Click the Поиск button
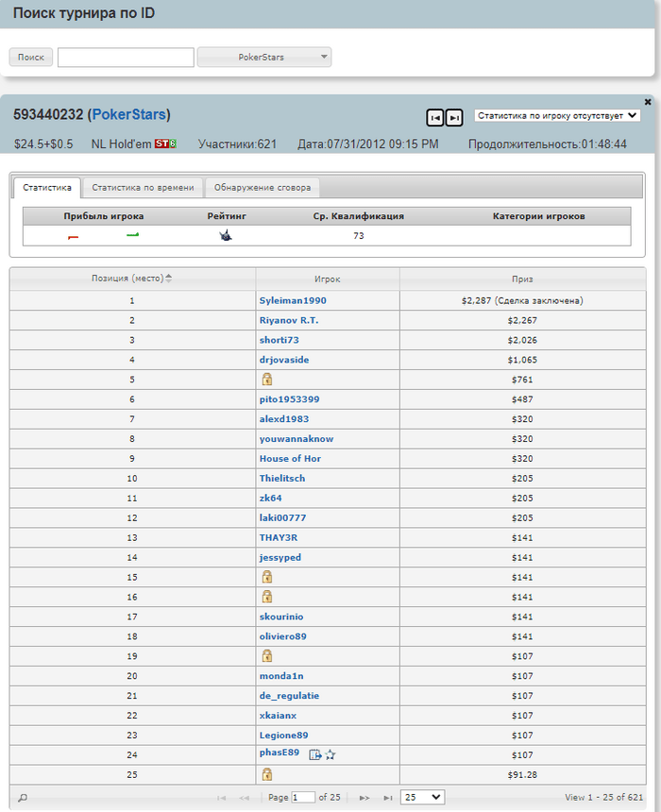The width and height of the screenshot is (661, 812). 31,57
